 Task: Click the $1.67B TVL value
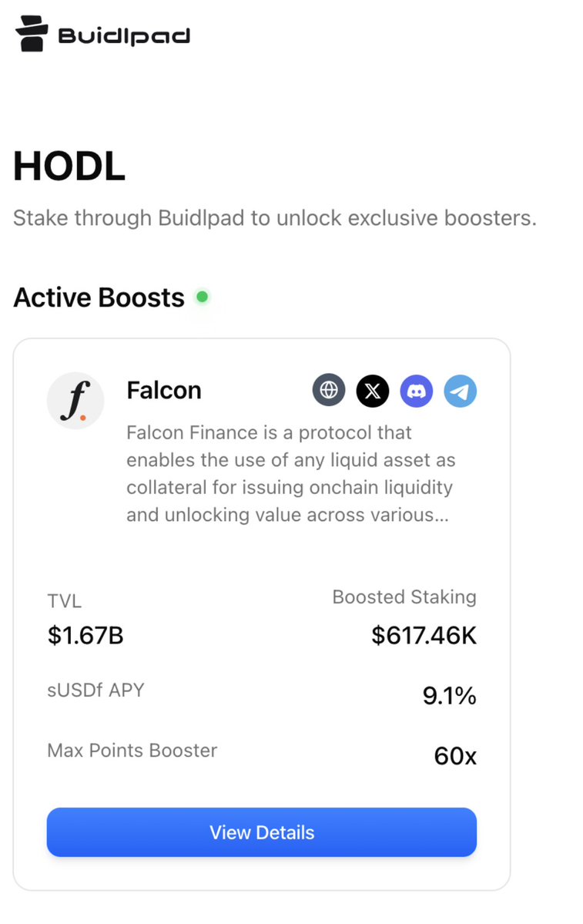click(85, 635)
